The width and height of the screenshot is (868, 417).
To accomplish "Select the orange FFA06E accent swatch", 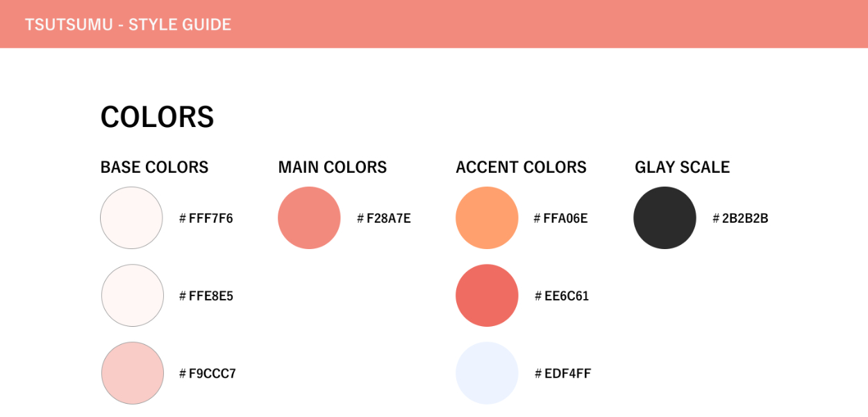I will click(x=487, y=218).
